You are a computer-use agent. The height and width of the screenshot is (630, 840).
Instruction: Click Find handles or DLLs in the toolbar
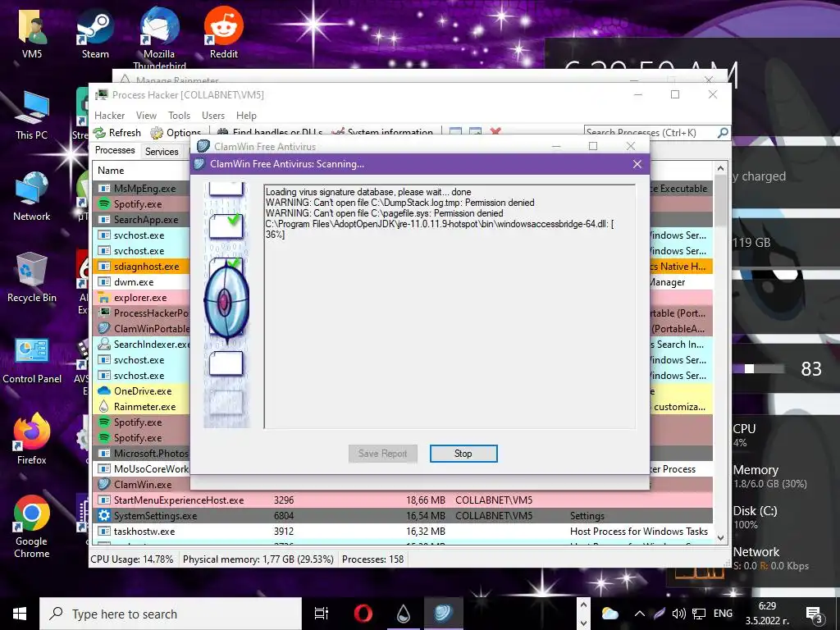270,132
